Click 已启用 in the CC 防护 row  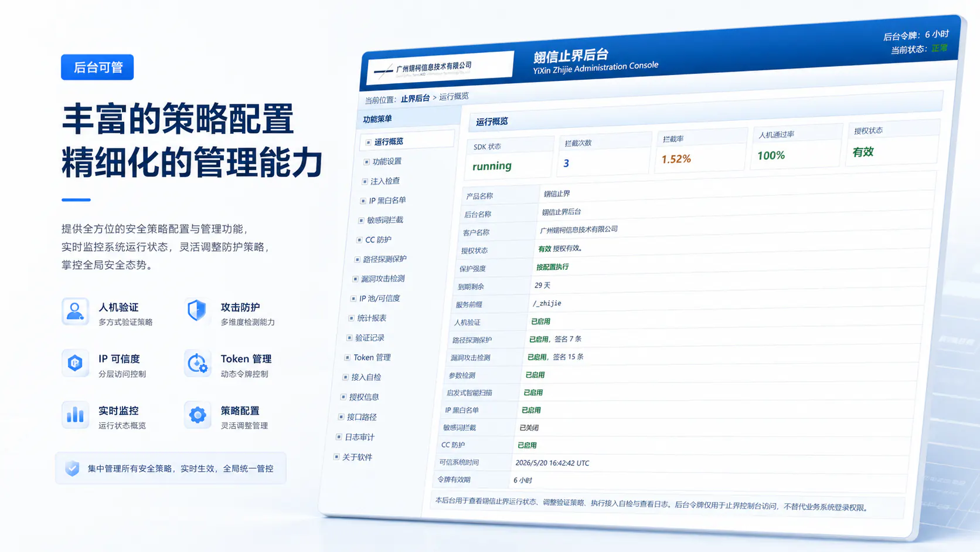[x=527, y=445]
